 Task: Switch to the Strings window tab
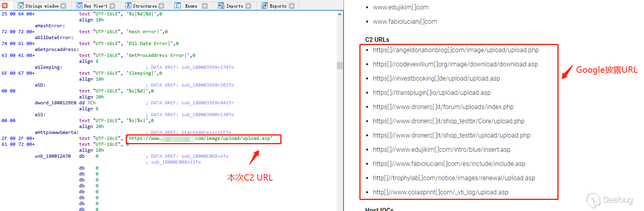click(x=42, y=6)
